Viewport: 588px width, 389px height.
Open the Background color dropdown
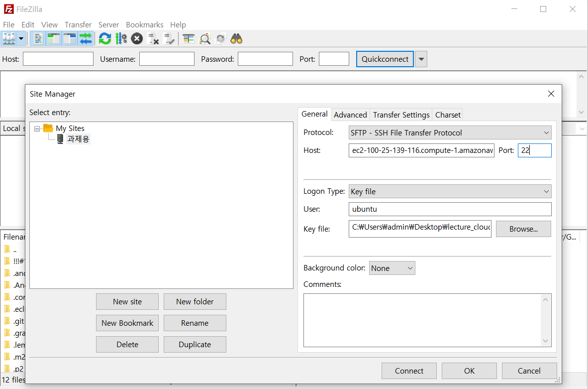click(392, 268)
